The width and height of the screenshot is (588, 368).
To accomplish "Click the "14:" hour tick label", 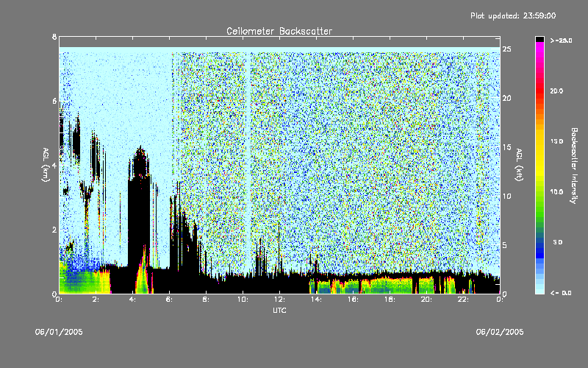I will [316, 300].
